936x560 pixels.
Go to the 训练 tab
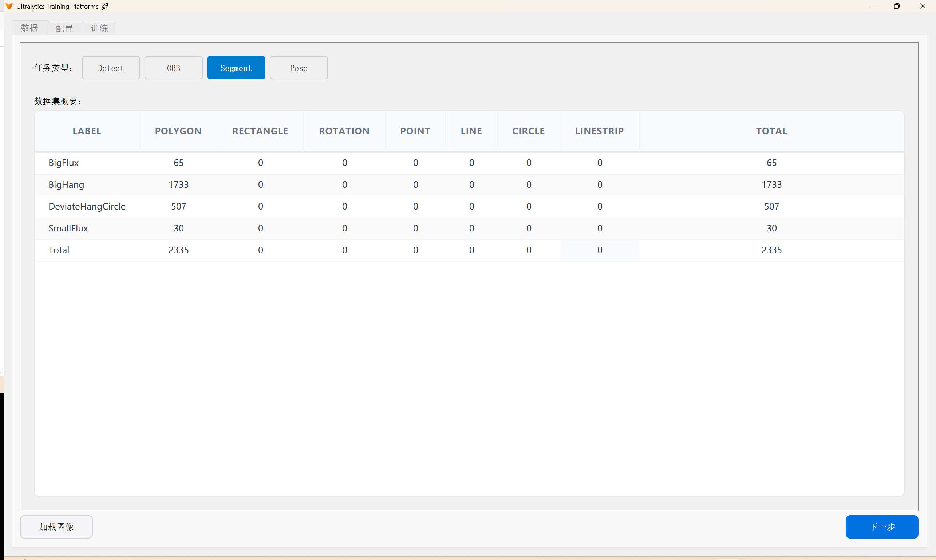[x=99, y=28]
